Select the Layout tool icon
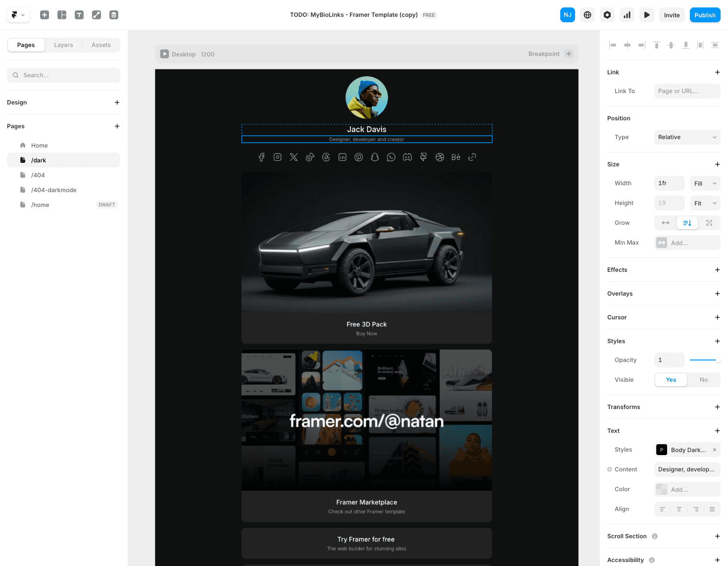 (x=62, y=15)
